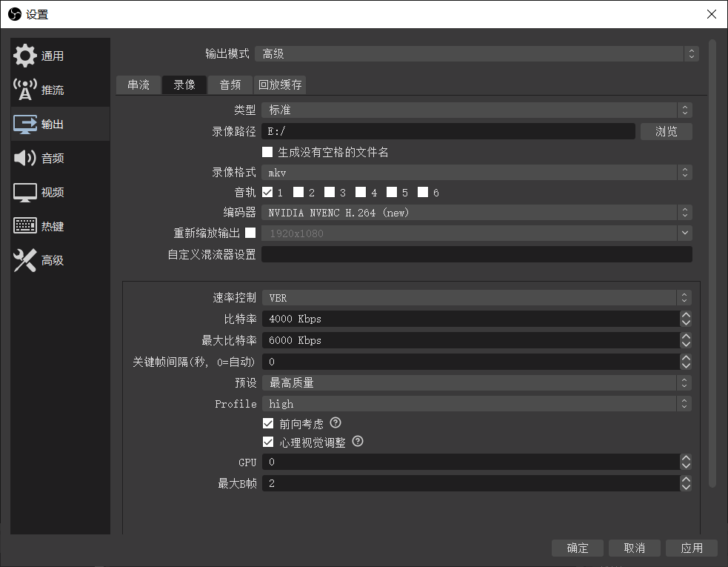Increase GPU value with up arrow
Screen dimensions: 728x567
[x=686, y=458]
